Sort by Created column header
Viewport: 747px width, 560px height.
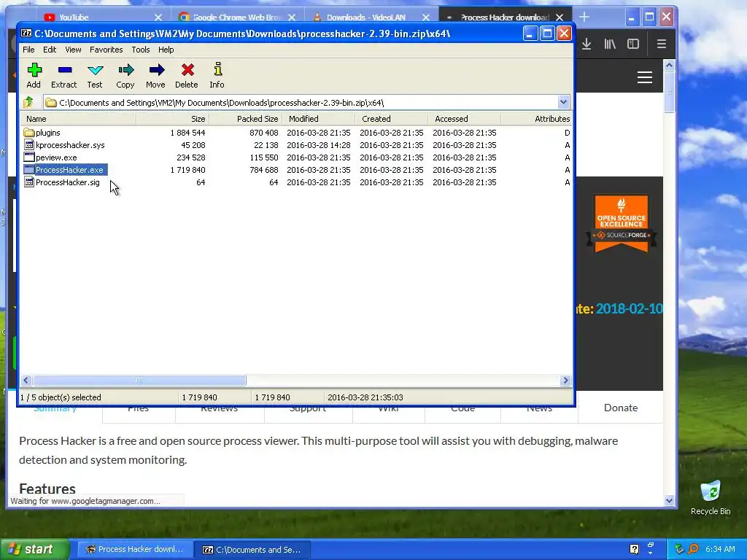click(x=392, y=119)
